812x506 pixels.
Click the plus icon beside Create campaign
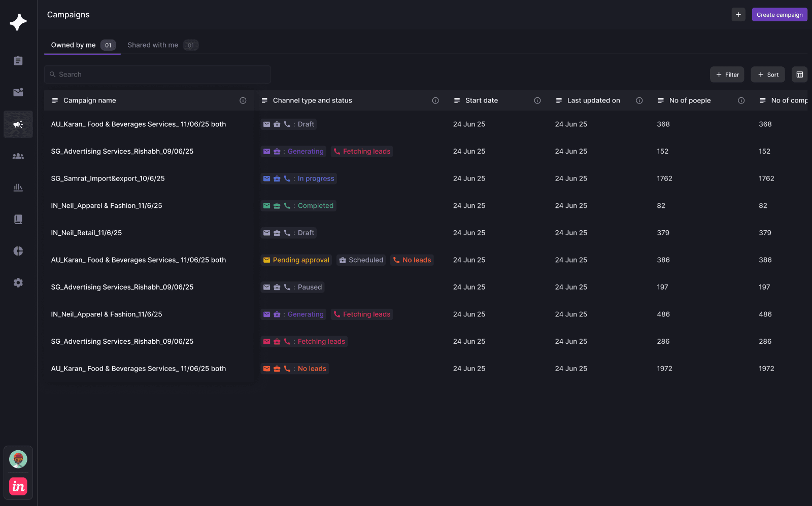(738, 15)
